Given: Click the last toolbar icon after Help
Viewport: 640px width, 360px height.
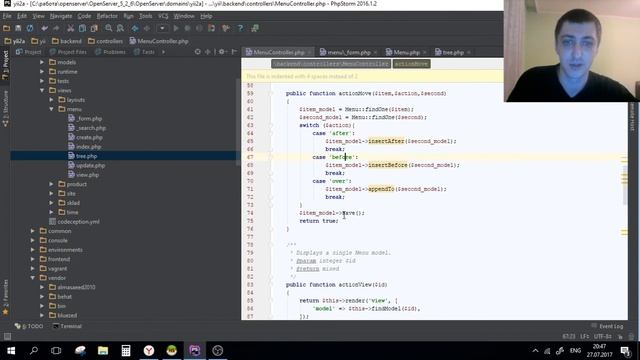Looking at the screenshot, I should pos(255,28).
